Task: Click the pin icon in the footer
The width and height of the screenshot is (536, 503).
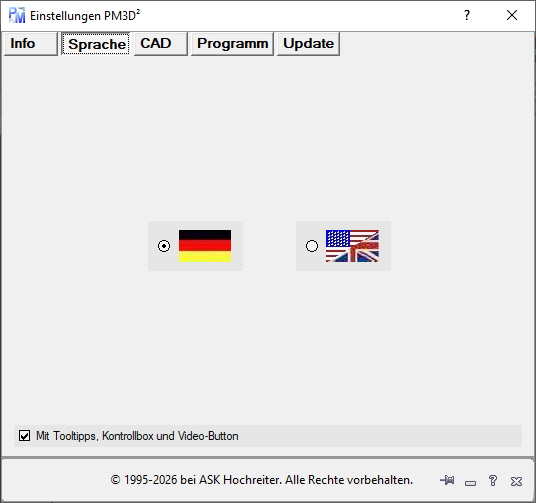Action: click(x=447, y=480)
